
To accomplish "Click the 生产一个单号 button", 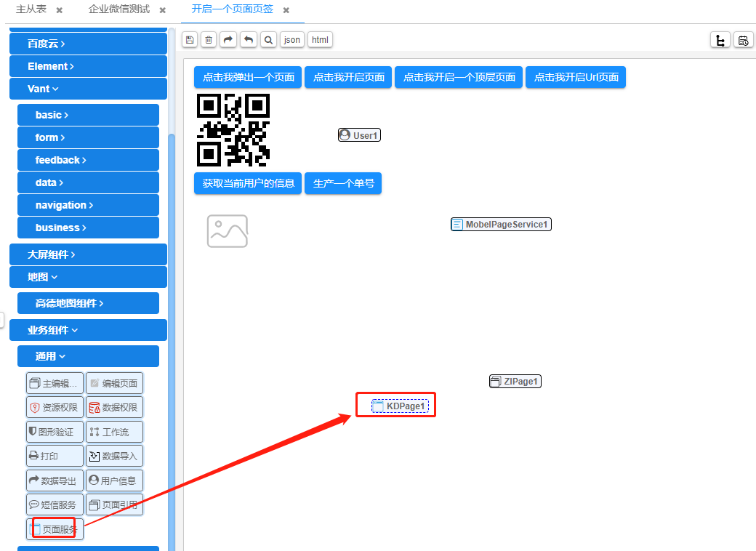I will tap(343, 183).
